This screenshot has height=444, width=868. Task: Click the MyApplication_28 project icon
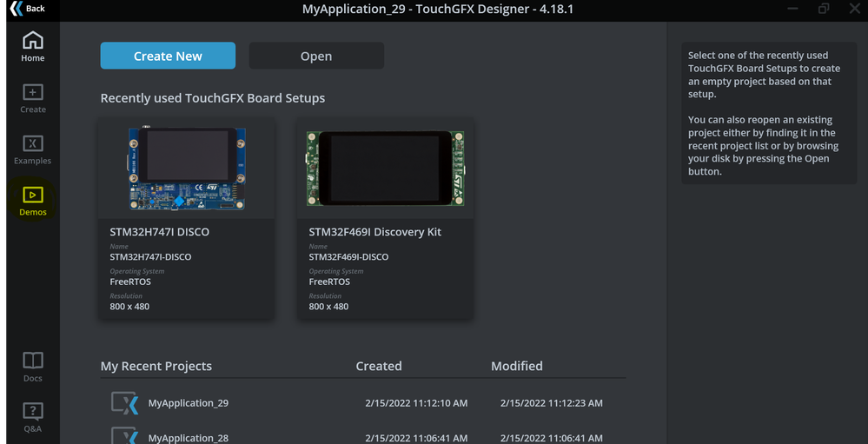(124, 435)
